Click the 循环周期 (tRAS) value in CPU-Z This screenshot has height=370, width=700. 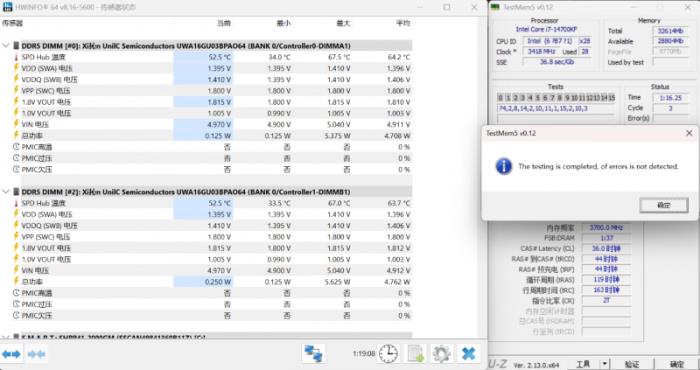pyautogui.click(x=606, y=280)
